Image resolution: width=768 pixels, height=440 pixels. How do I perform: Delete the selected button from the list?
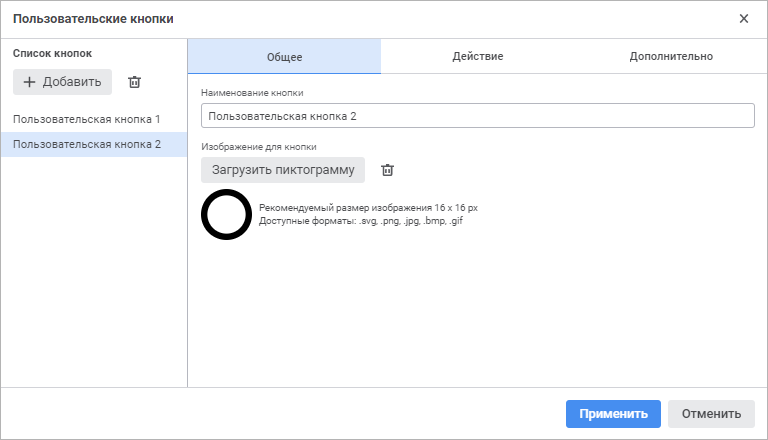click(x=135, y=82)
